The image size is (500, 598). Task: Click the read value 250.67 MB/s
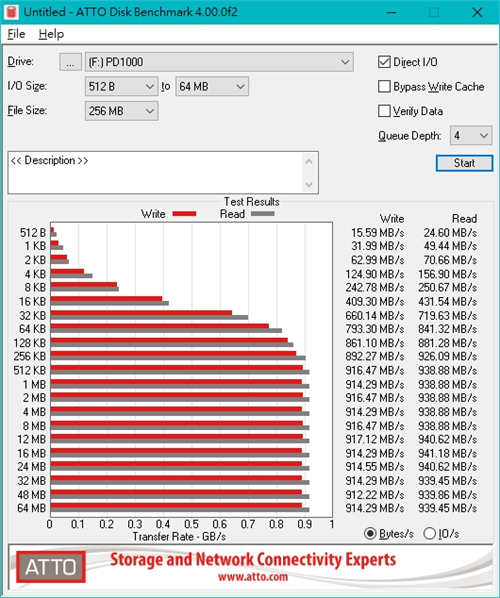(x=447, y=288)
